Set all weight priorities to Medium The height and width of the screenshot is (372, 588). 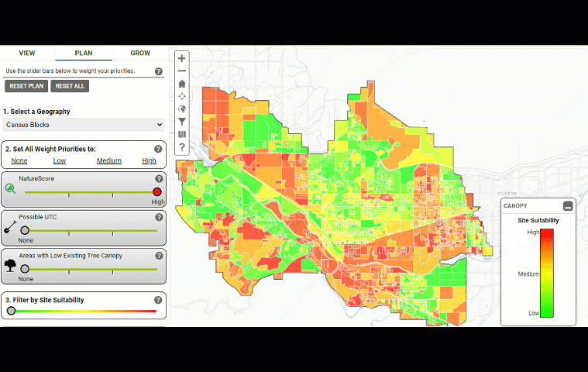click(x=108, y=160)
